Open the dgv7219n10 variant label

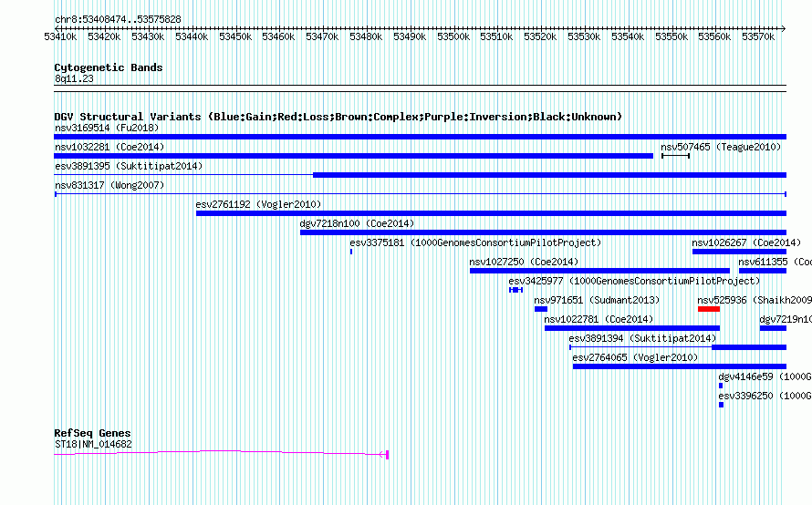click(x=785, y=319)
